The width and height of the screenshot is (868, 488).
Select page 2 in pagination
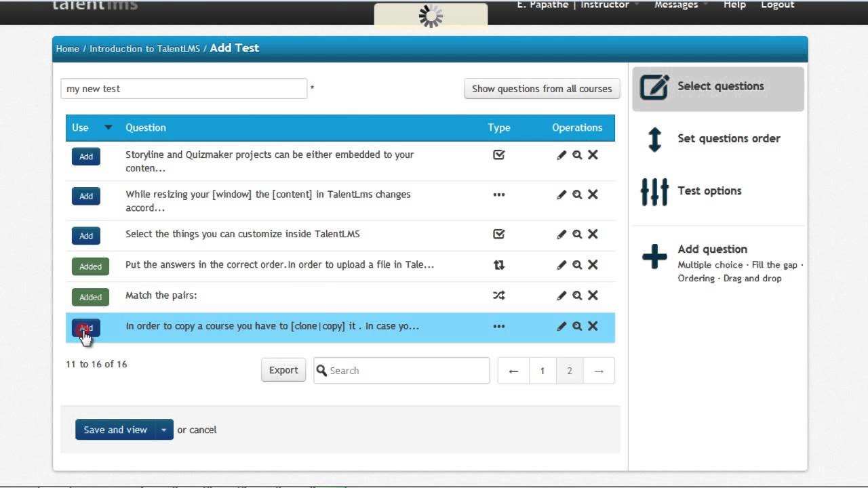pyautogui.click(x=570, y=371)
